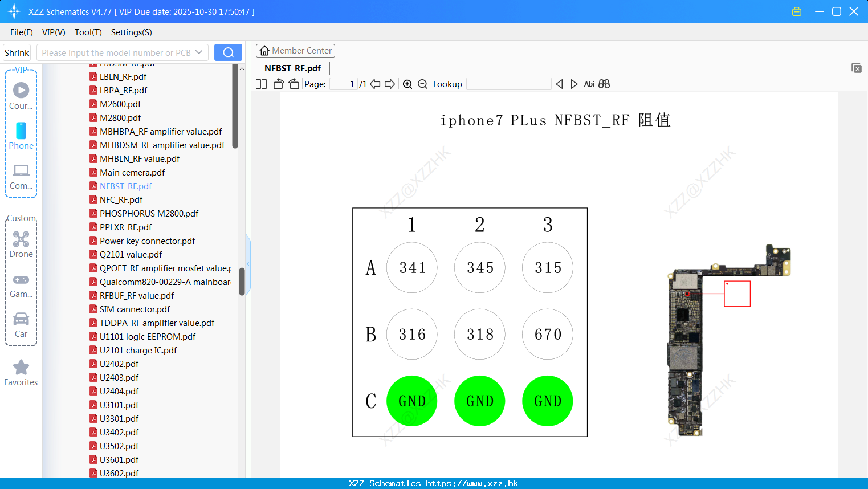Open TDDPA_RF amplifier value.pdf
This screenshot has width=868, height=489.
coord(157,323)
